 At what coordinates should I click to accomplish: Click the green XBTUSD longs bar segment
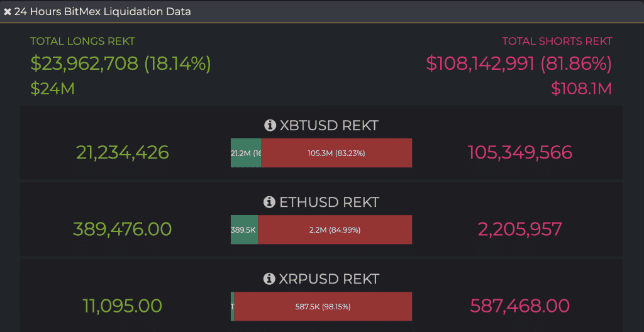(246, 153)
